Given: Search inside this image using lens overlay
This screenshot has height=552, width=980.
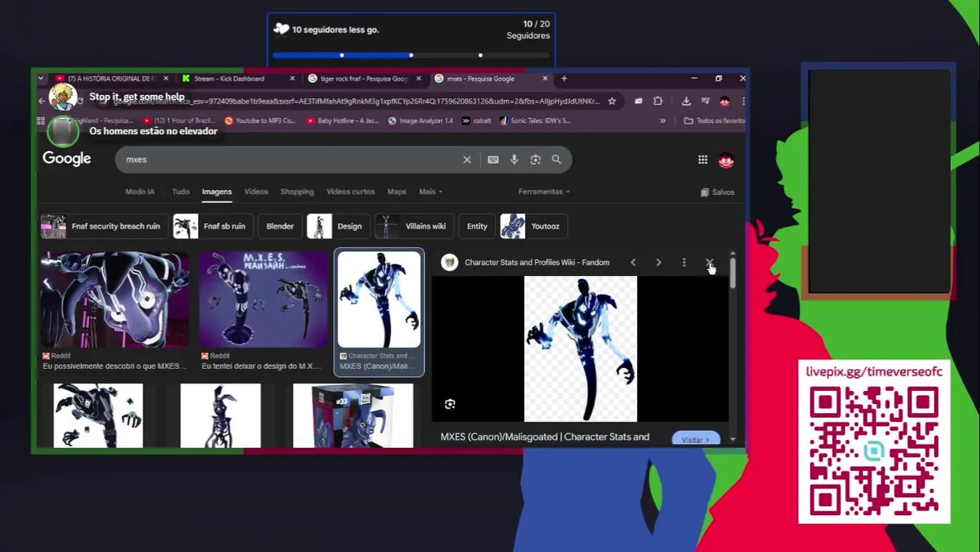Looking at the screenshot, I should pos(450,404).
